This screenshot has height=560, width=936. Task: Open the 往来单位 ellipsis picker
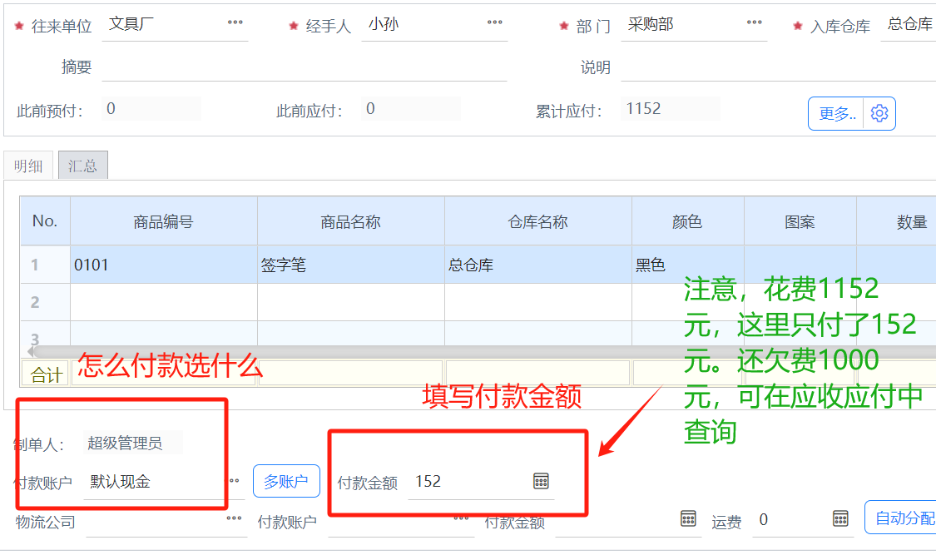click(235, 23)
